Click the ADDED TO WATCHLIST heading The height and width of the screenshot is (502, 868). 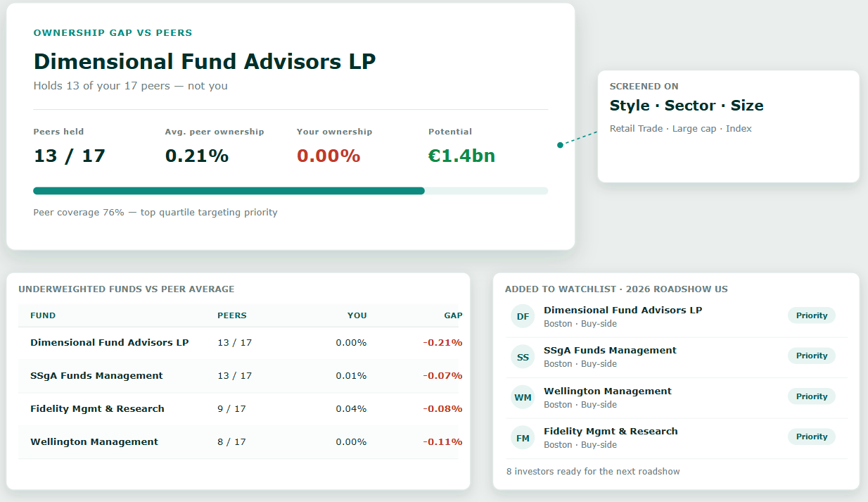[x=616, y=289]
